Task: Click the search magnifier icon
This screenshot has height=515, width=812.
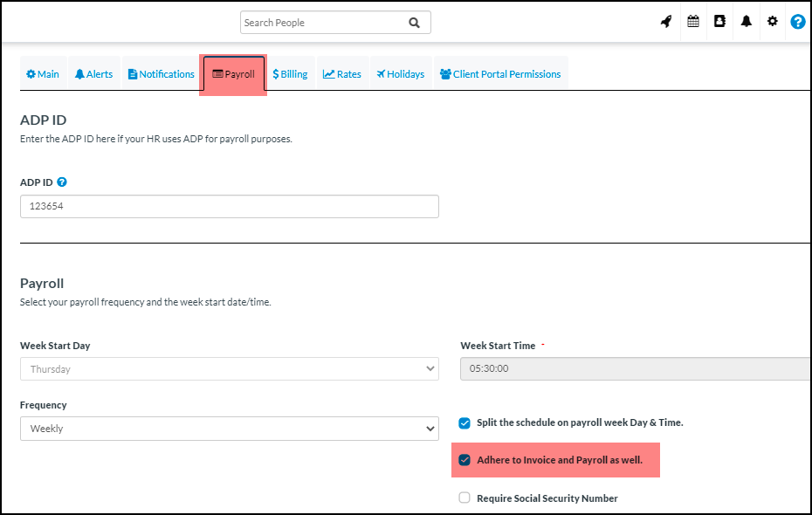Action: pos(414,23)
